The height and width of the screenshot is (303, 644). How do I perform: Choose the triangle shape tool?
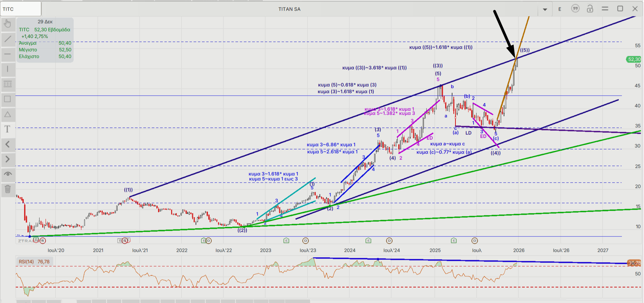pos(8,114)
